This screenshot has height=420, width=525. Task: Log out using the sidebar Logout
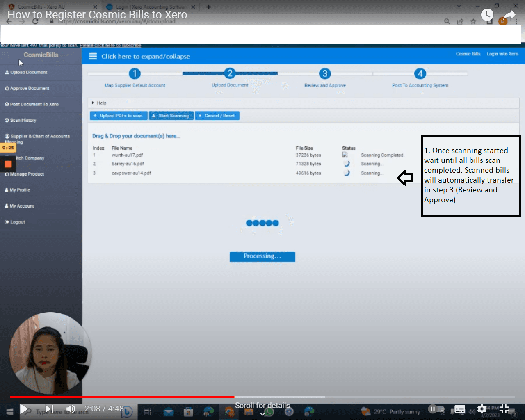pos(15,222)
